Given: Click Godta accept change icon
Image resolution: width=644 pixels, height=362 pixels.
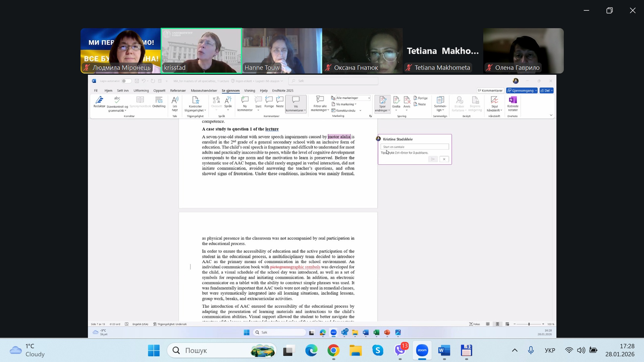Looking at the screenshot, I should pos(396,100).
